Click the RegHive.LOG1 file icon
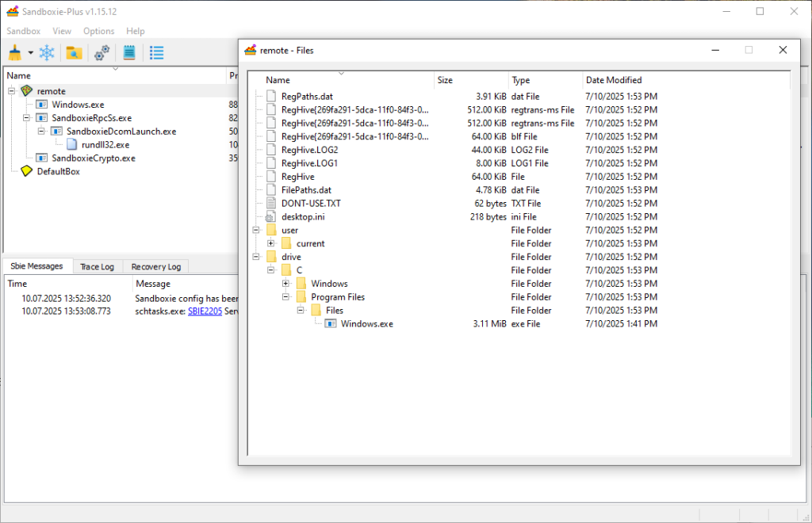 click(271, 163)
